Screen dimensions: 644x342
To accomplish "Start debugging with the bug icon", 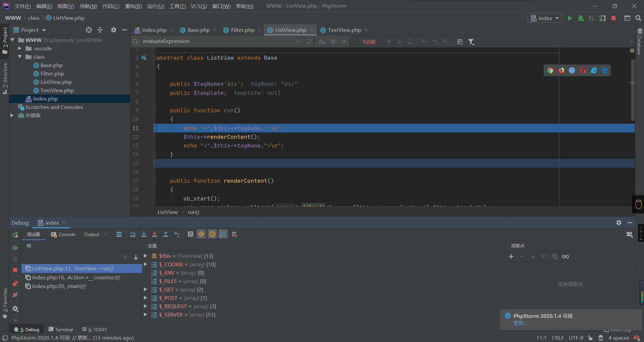I will coord(581,18).
